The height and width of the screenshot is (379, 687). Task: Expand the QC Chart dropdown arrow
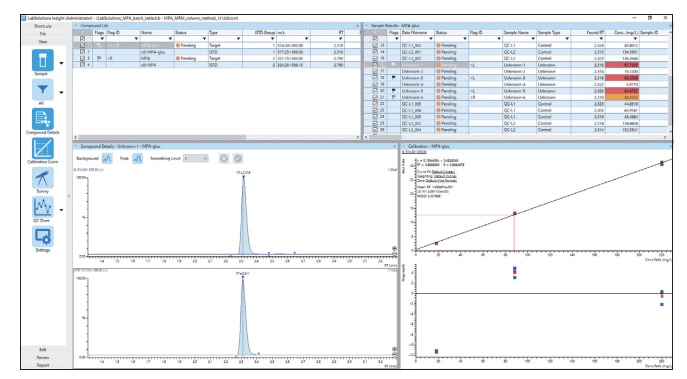61,210
